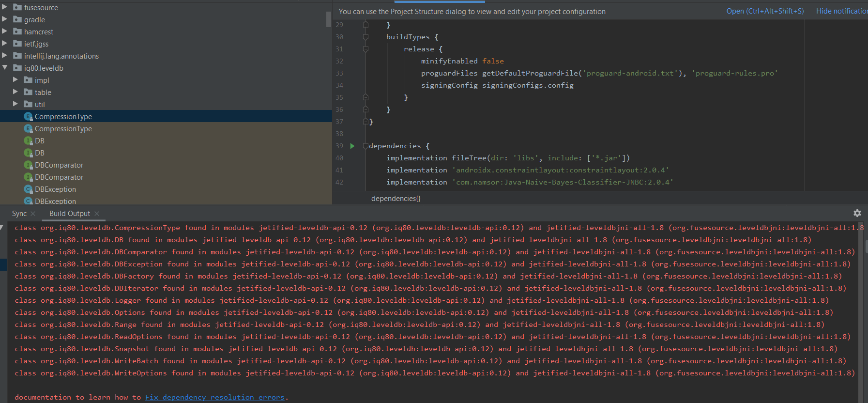The height and width of the screenshot is (403, 868).
Task: Click the iq80.leveldb package folder icon
Action: tap(17, 68)
